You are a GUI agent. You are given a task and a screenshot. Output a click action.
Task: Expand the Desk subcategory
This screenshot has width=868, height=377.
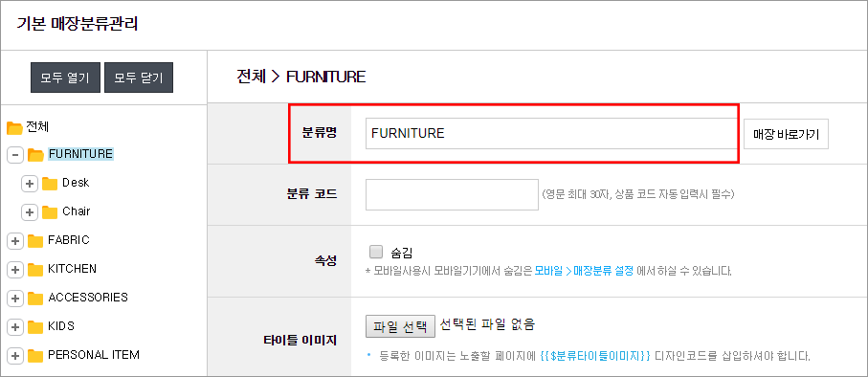(x=30, y=184)
